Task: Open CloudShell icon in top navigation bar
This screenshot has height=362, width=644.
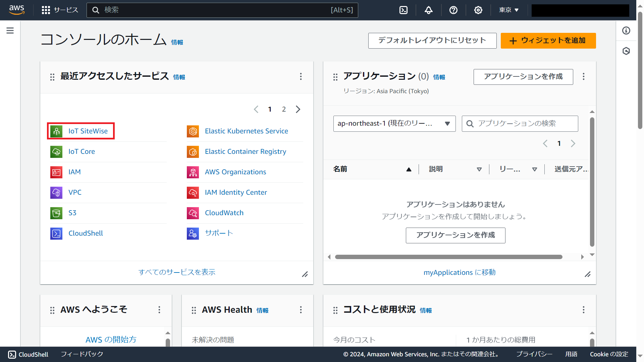Action: point(404,10)
